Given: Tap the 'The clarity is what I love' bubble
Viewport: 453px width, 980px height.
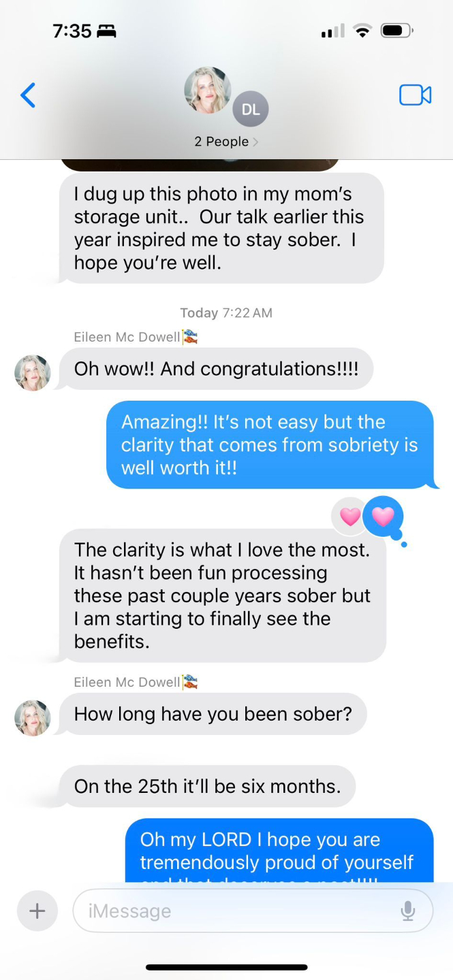Looking at the screenshot, I should pos(223,595).
